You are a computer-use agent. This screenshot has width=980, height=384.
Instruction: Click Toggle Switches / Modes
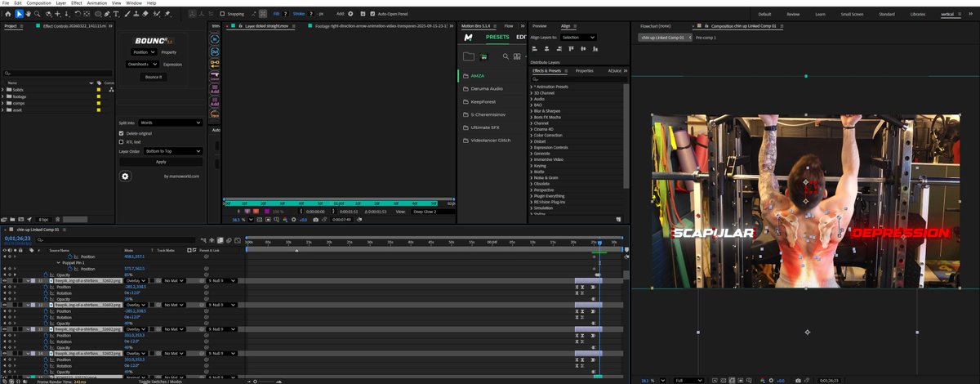160,381
